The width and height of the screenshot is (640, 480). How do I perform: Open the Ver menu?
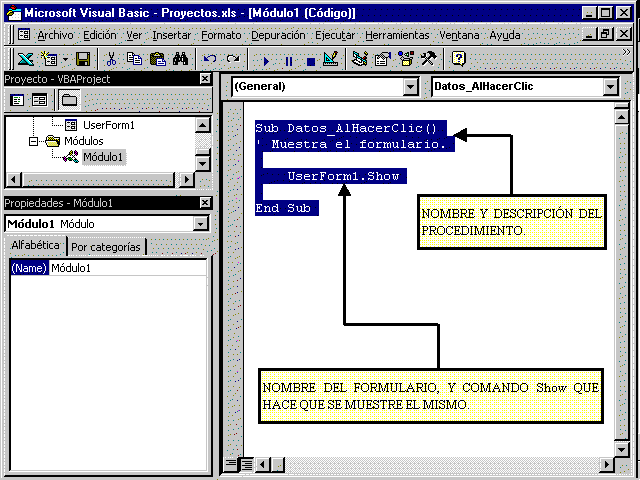click(134, 36)
